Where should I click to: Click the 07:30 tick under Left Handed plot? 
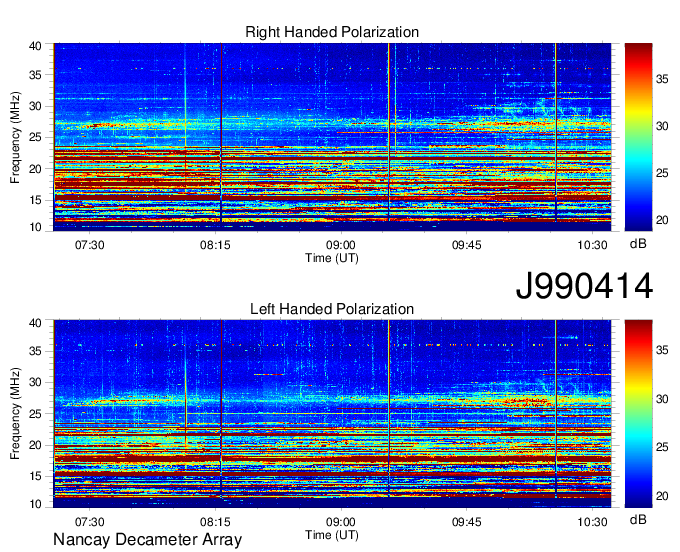coord(89,522)
